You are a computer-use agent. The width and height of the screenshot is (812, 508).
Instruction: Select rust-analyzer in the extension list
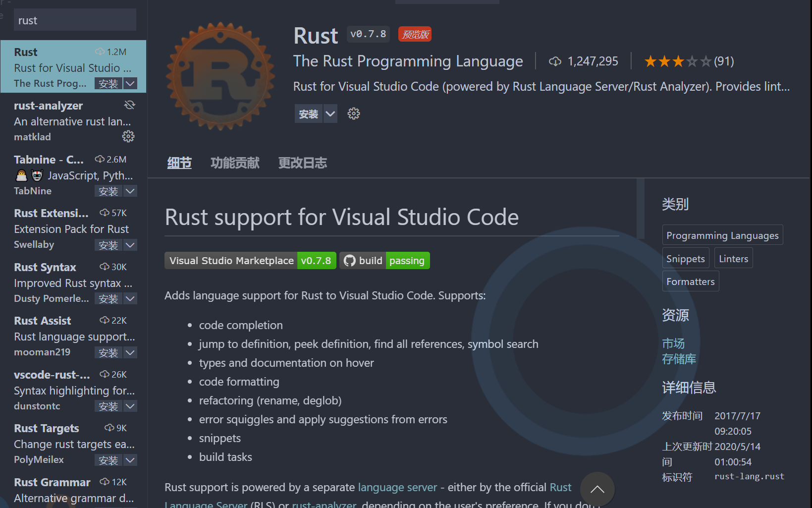tap(73, 121)
